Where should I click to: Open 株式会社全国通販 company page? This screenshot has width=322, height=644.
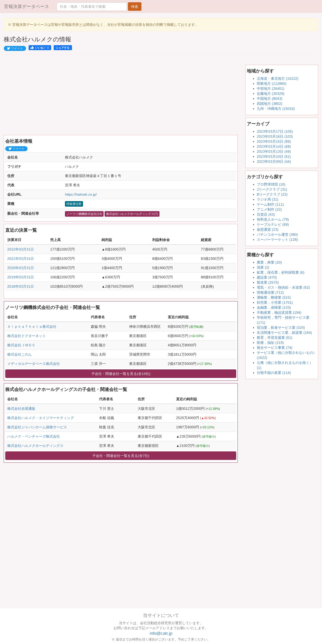(21, 409)
